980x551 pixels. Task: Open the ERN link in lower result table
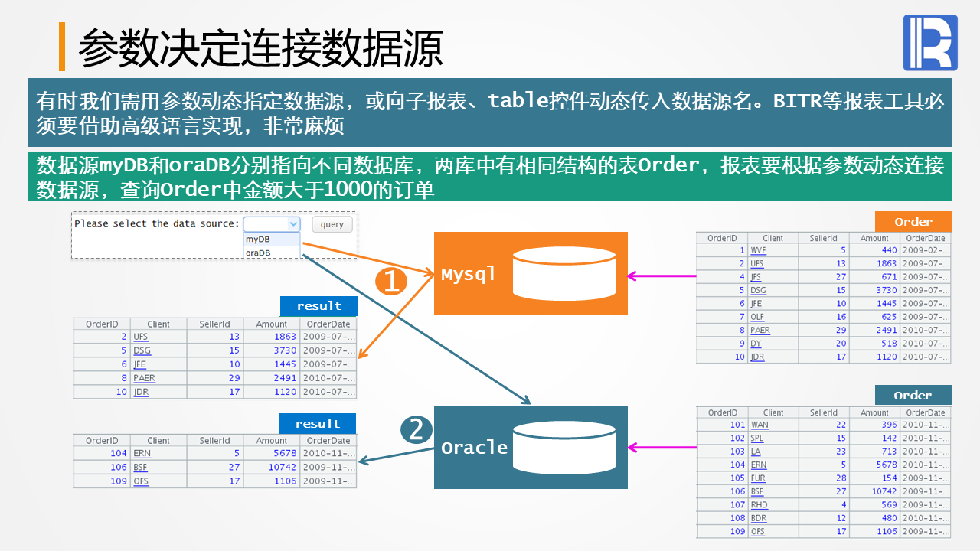tap(142, 453)
